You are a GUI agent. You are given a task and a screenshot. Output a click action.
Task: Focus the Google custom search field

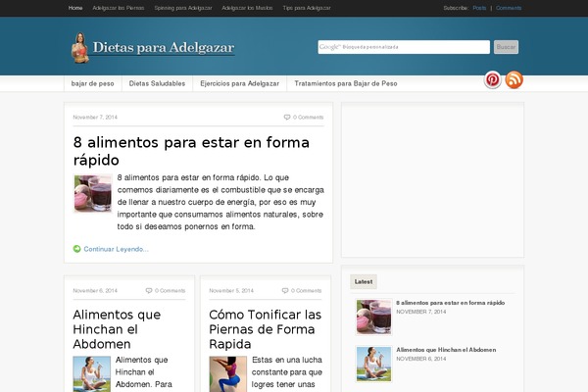[x=404, y=47]
